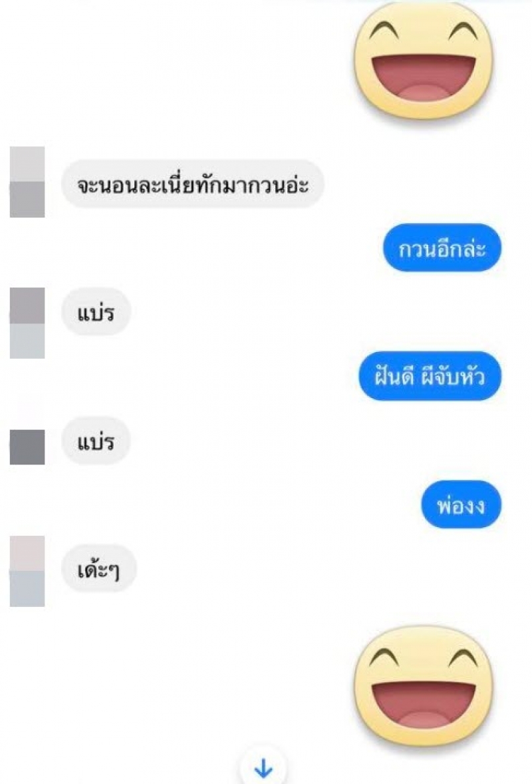Tap the laughing emoji sticker above จะนอนละเนี่ยทักมากวนอ่ะ
The height and width of the screenshot is (784, 532).
[423, 63]
